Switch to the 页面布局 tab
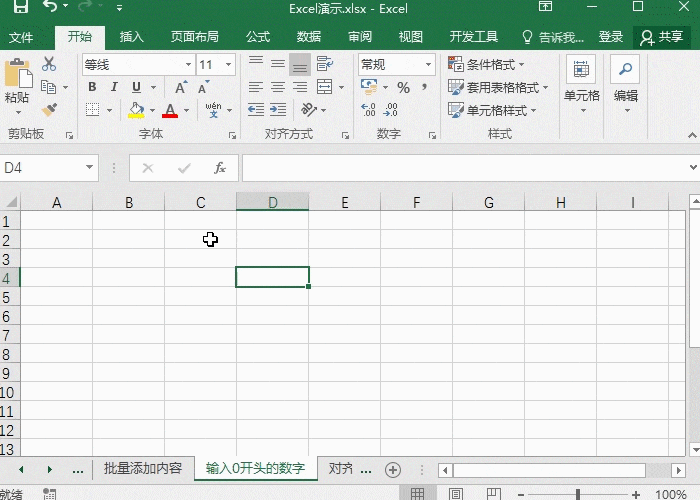The width and height of the screenshot is (700, 500). click(x=195, y=37)
